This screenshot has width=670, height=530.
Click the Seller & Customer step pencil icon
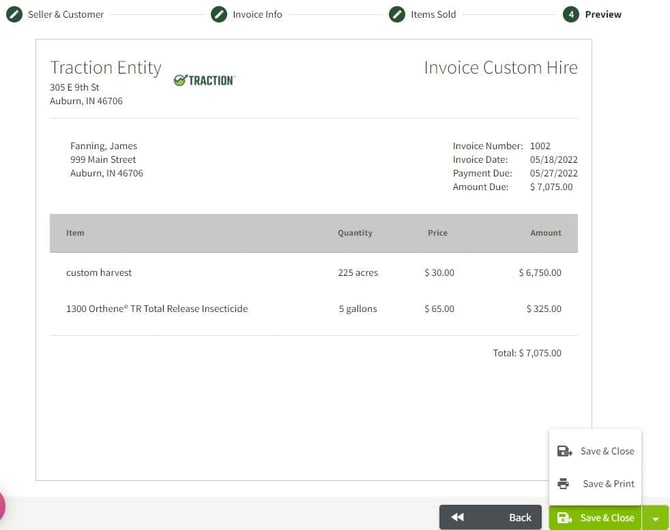[x=14, y=14]
